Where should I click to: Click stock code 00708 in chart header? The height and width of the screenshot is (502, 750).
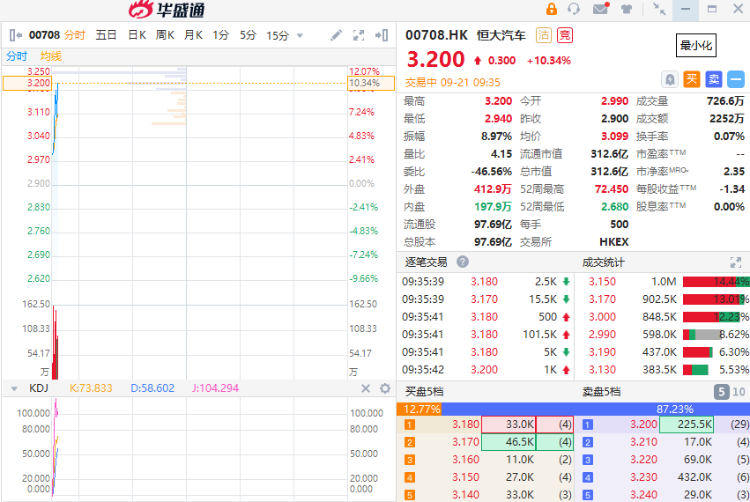tap(44, 35)
